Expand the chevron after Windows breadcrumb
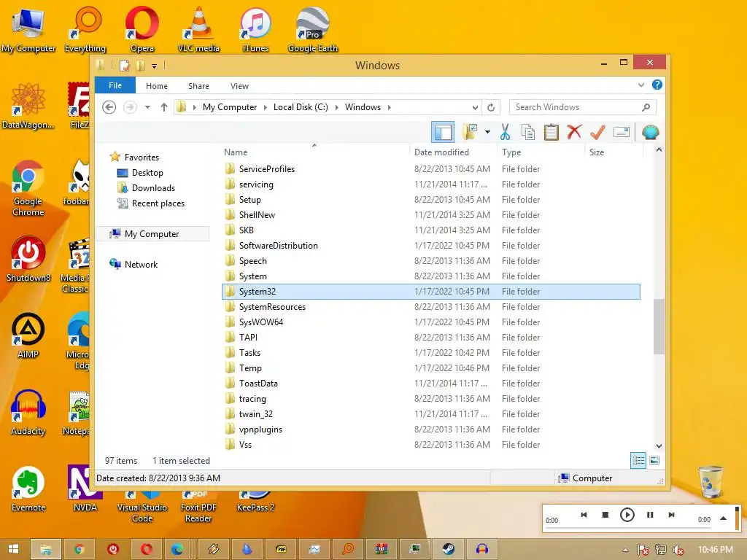747x560 pixels. click(389, 107)
